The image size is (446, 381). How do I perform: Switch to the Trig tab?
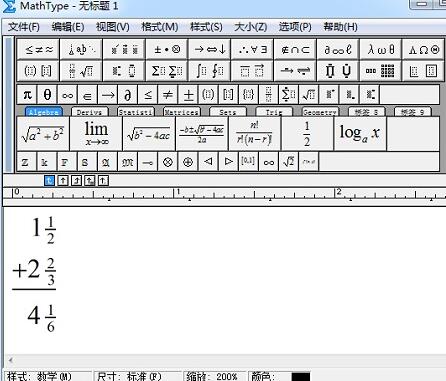click(x=274, y=112)
